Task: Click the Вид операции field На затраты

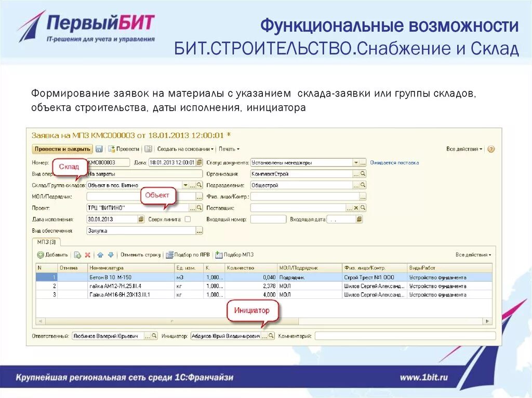Action: [x=144, y=174]
